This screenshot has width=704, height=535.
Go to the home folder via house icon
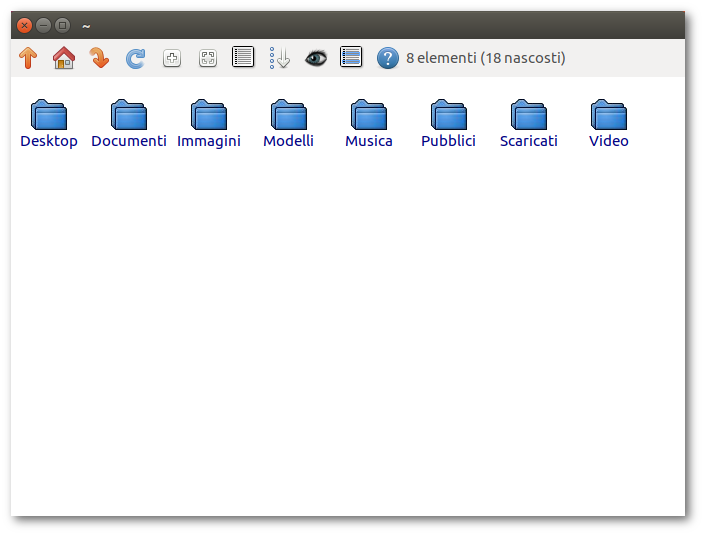point(64,58)
